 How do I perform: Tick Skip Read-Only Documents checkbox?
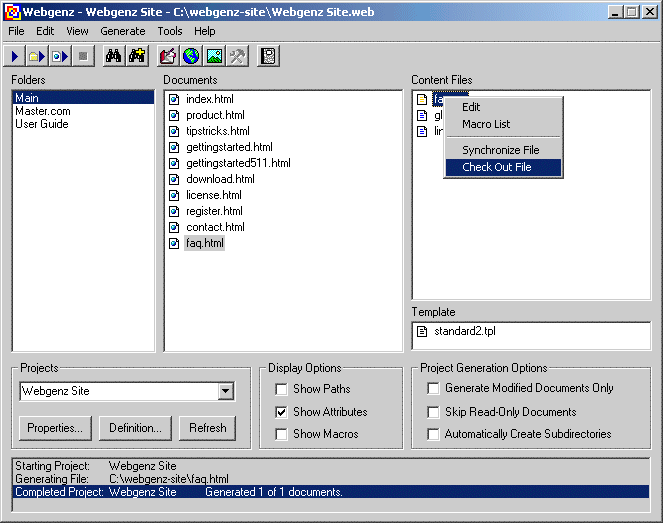pos(433,412)
